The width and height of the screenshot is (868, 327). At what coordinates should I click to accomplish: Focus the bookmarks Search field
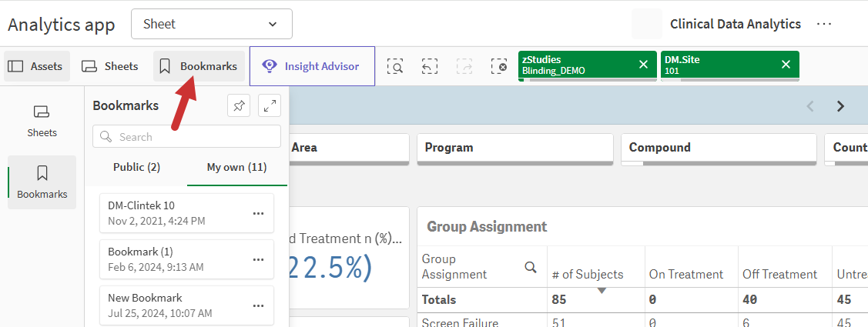(186, 137)
